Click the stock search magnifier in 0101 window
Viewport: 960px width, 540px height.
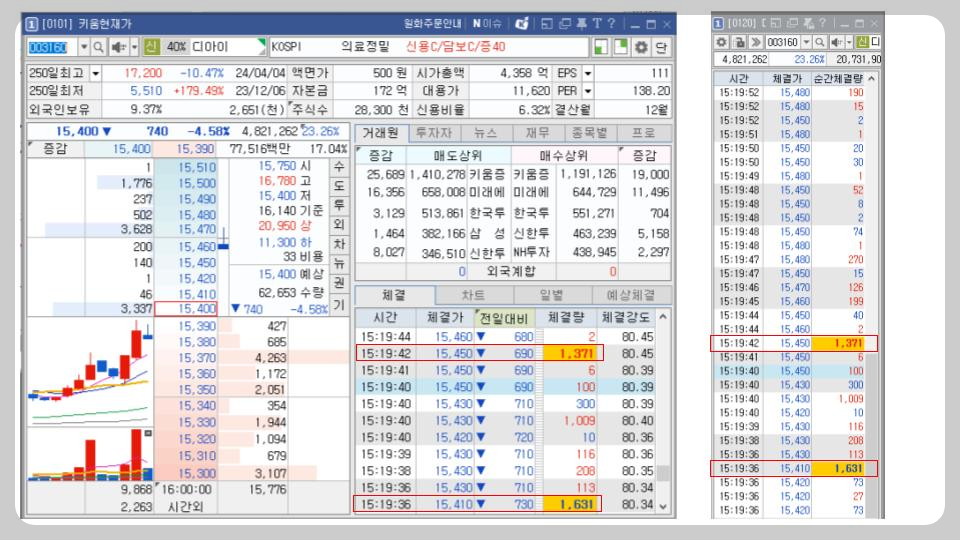98,47
